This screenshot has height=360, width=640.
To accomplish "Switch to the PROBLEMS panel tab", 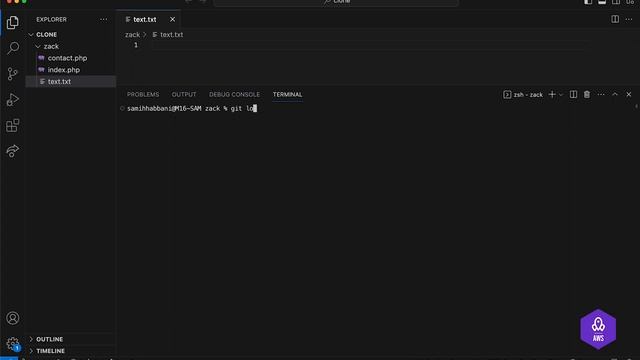I will click(x=143, y=95).
